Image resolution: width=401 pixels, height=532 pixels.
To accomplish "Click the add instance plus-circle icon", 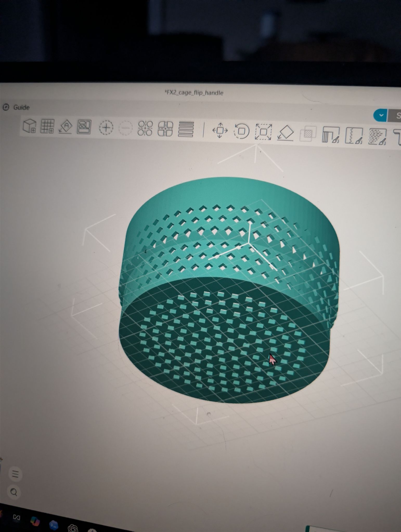I will point(106,128).
